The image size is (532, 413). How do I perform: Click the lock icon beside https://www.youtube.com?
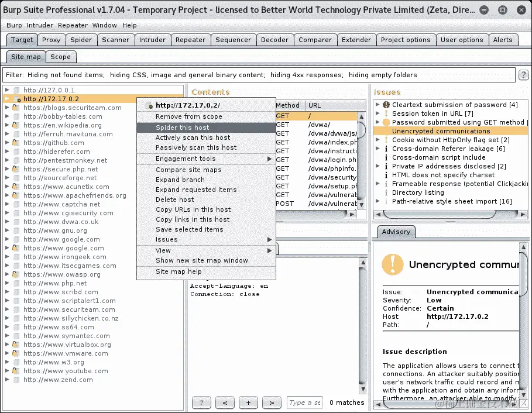(16, 371)
